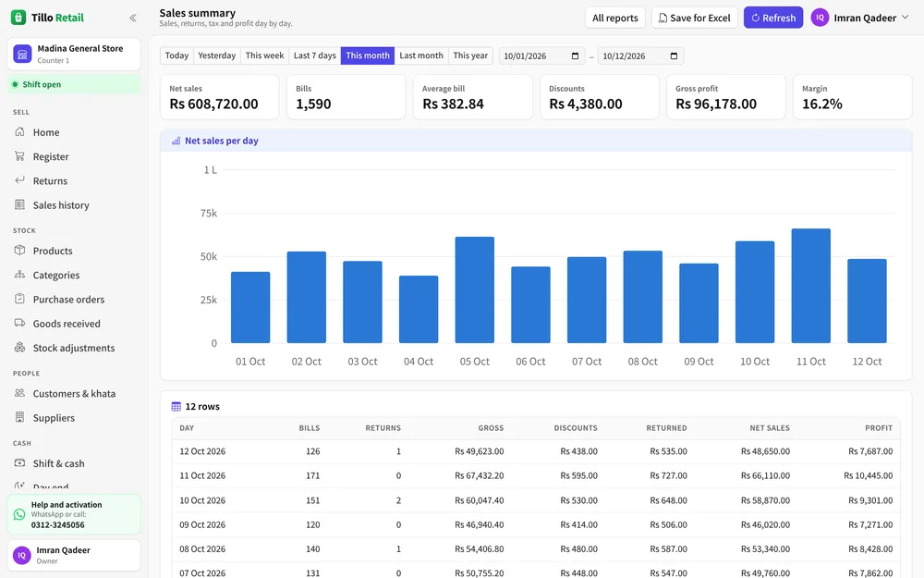This screenshot has height=578, width=924.
Task: Click the IQ avatar in sidebar footer
Action: (x=22, y=555)
